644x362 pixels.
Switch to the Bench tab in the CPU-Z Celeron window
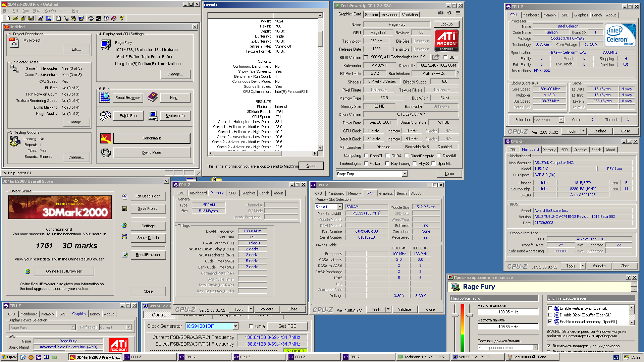pyautogui.click(x=597, y=15)
